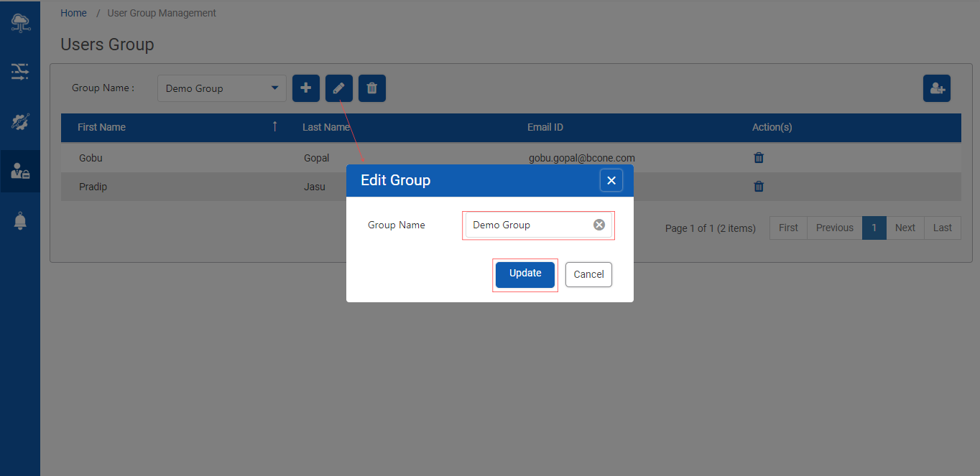
Task: Click the Update button
Action: click(525, 274)
